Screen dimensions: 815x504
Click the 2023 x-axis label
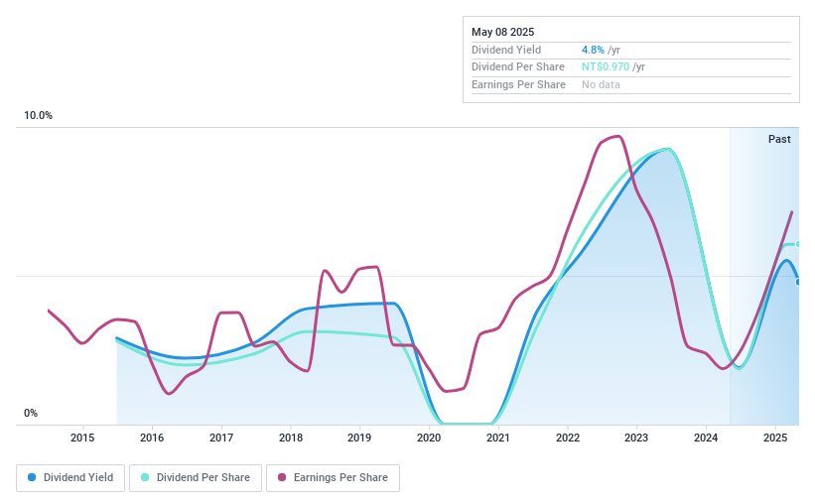(636, 438)
